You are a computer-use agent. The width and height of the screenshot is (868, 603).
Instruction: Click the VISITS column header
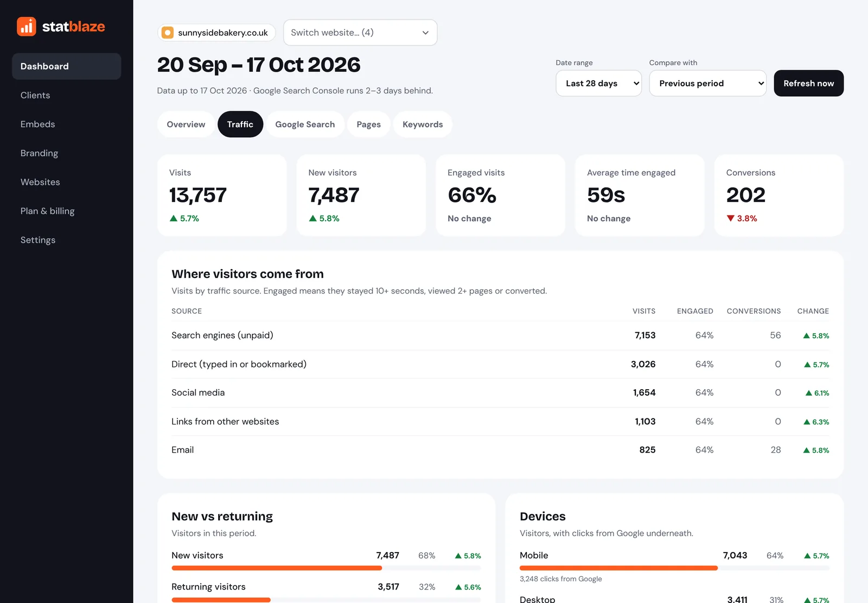(644, 311)
